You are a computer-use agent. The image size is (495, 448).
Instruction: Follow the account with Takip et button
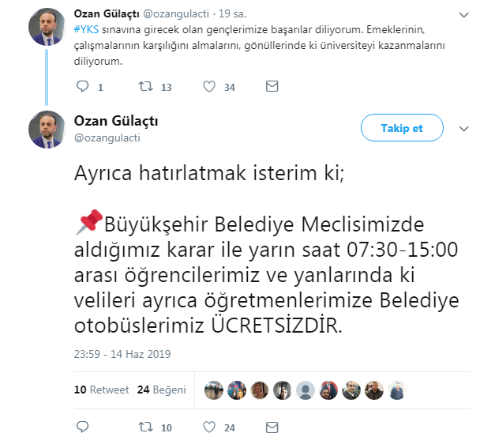click(402, 128)
